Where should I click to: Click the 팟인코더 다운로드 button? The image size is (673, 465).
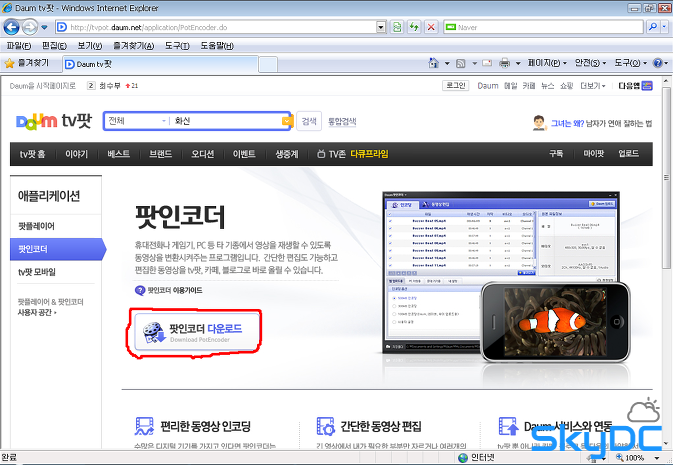point(197,332)
